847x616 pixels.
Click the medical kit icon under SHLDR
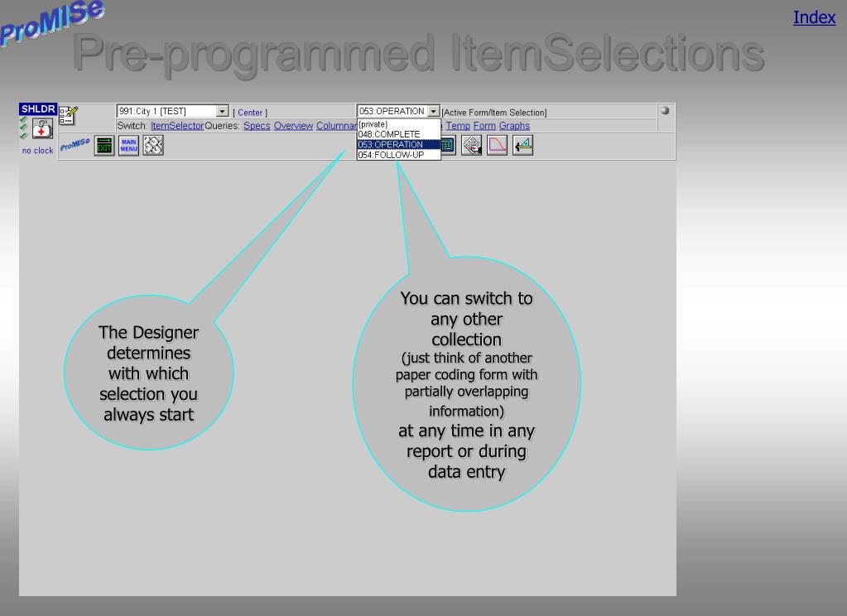42,129
